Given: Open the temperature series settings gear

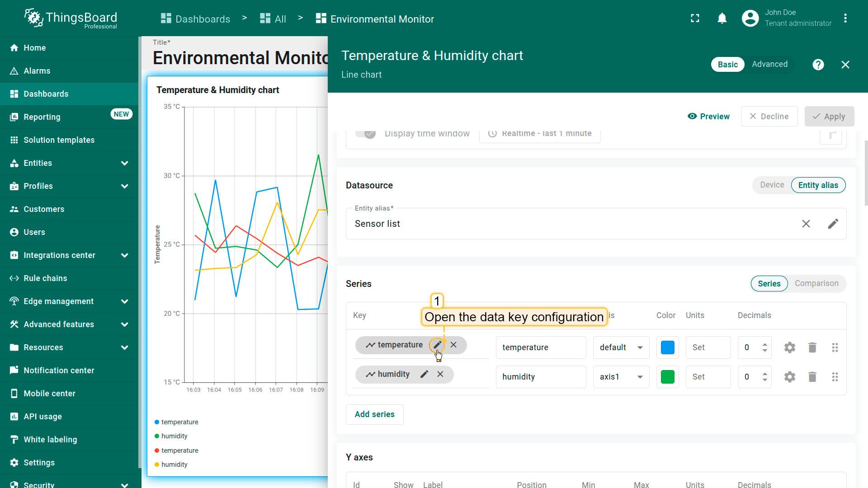Looking at the screenshot, I should [x=789, y=347].
